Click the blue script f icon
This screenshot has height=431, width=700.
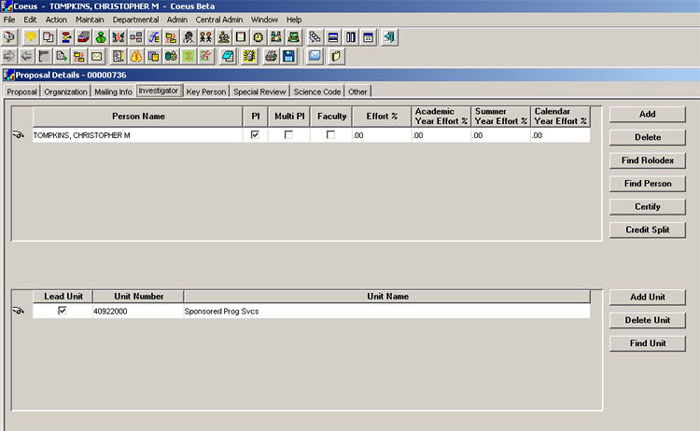(154, 37)
